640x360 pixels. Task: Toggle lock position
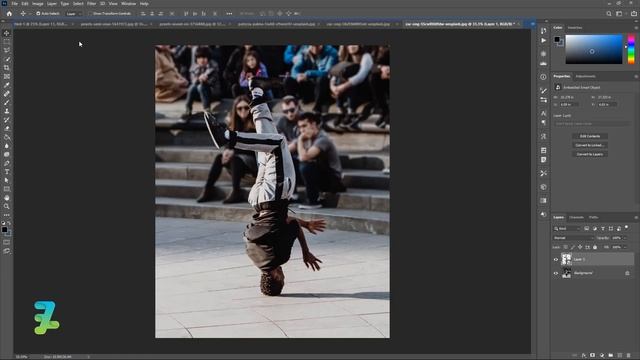[580, 247]
